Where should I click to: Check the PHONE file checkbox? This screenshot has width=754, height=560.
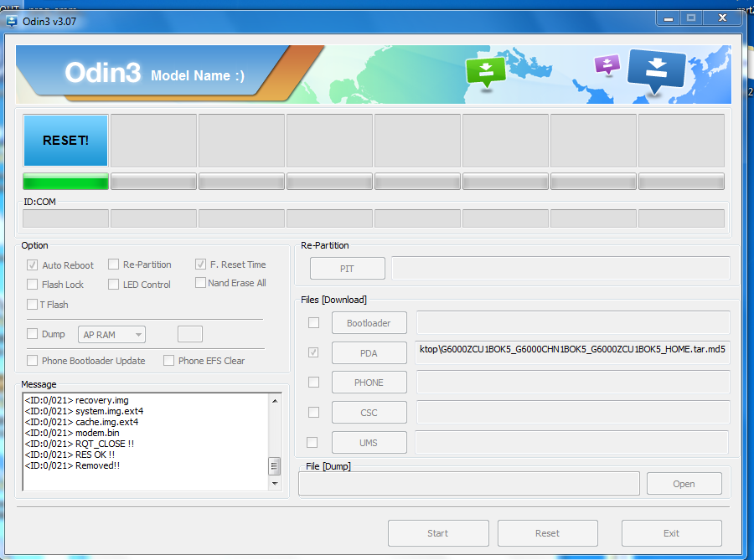[x=313, y=383]
